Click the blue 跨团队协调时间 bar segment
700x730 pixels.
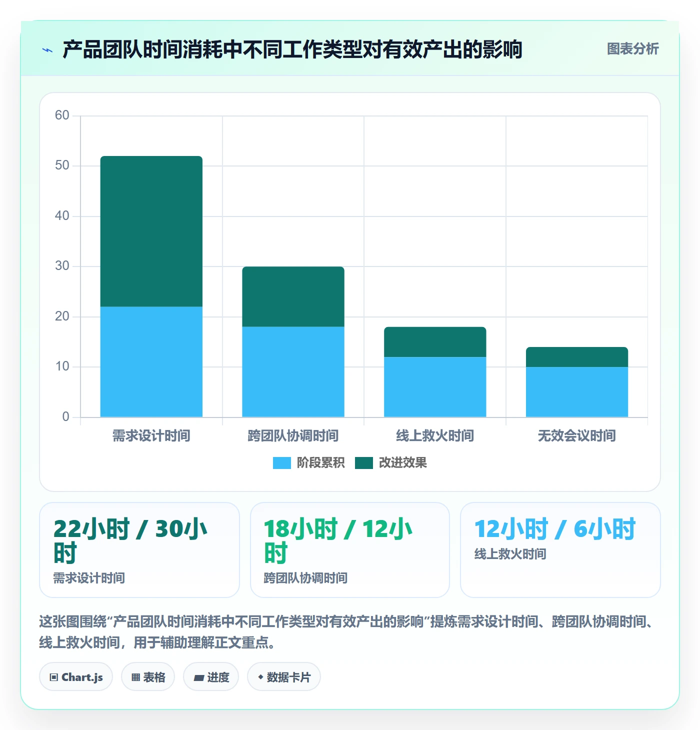pyautogui.click(x=293, y=371)
